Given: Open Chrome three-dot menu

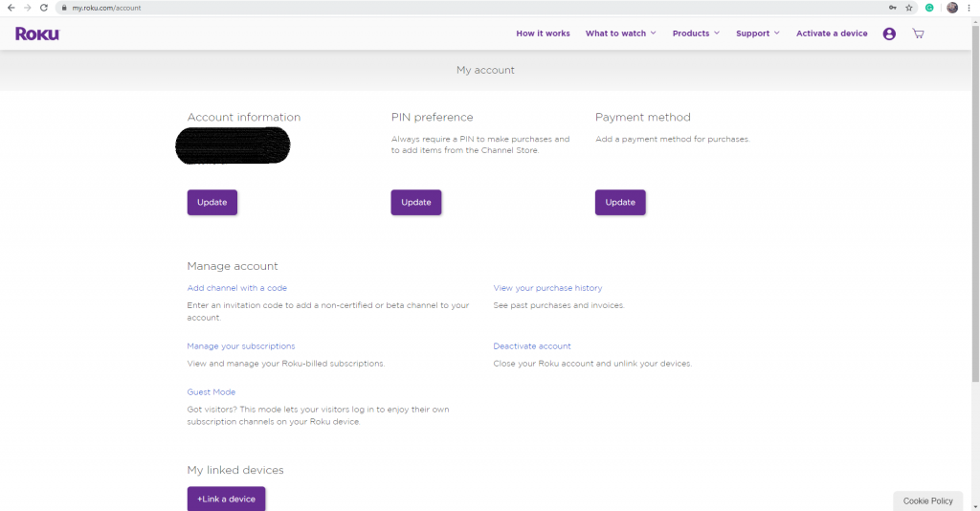Looking at the screenshot, I should [969, 8].
